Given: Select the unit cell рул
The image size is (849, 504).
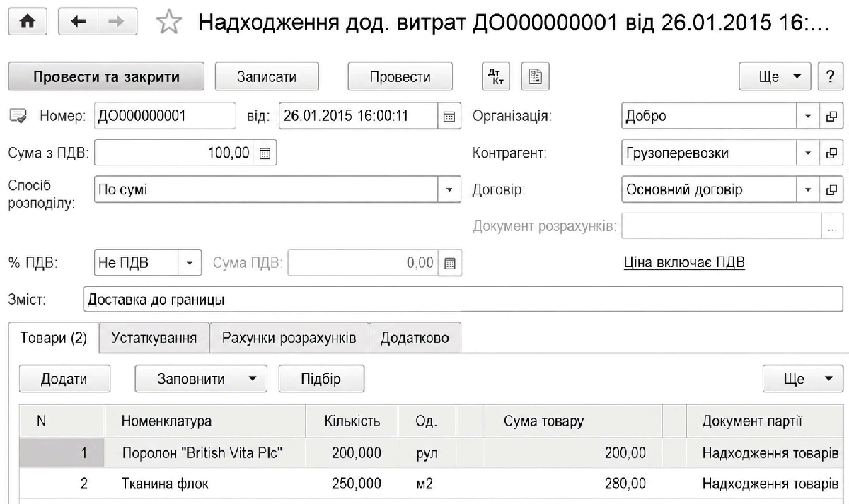Looking at the screenshot, I should (428, 453).
